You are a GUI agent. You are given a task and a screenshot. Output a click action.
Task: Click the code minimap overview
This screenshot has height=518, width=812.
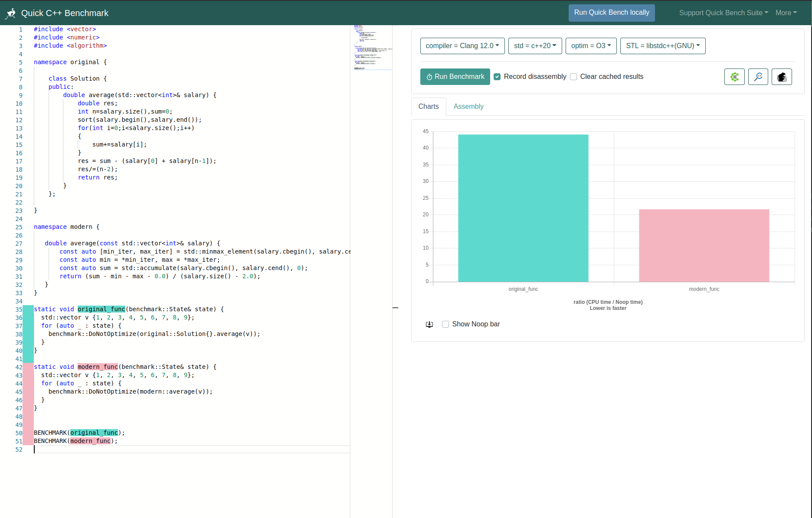click(372, 48)
